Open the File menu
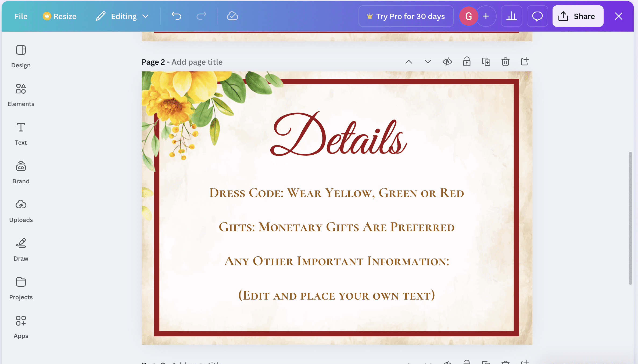This screenshot has width=638, height=364. [x=21, y=16]
